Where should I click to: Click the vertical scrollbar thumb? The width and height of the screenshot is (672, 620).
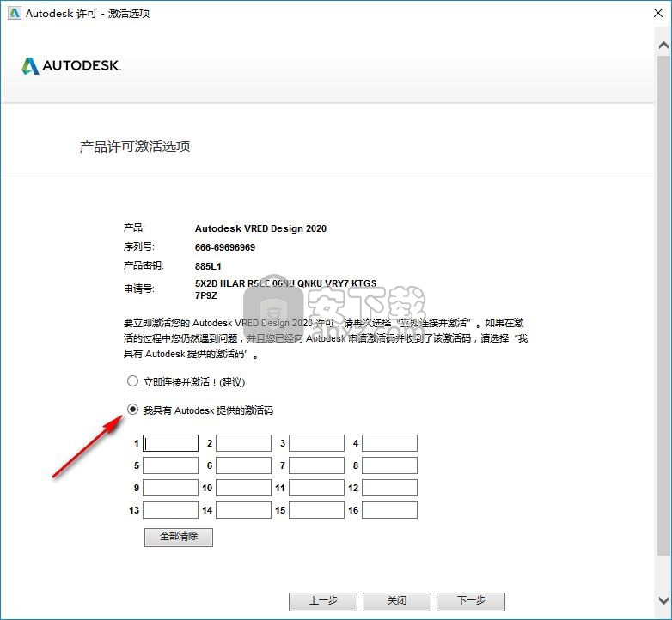point(663,306)
